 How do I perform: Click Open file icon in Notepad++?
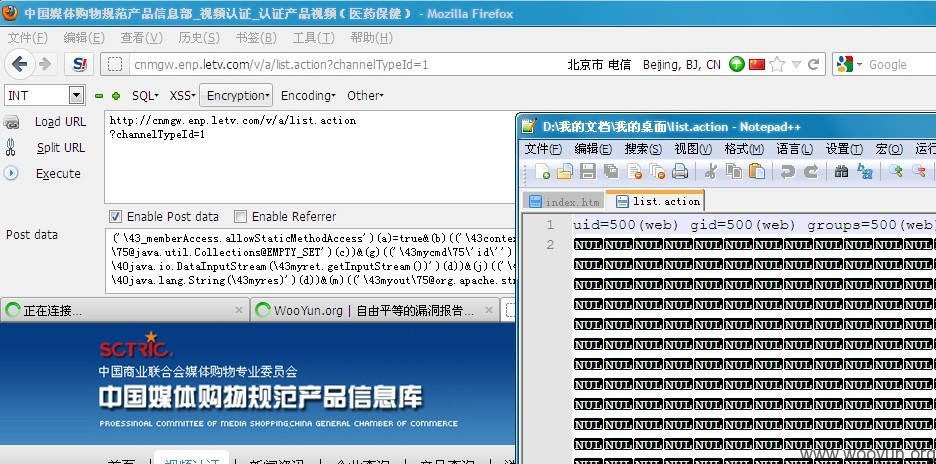click(564, 171)
